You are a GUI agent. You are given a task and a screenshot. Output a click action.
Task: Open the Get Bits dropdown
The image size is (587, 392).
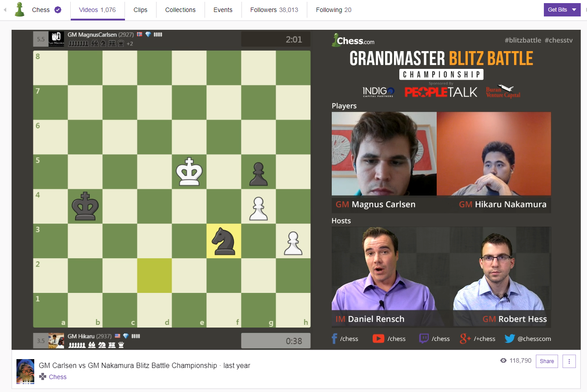tap(562, 10)
